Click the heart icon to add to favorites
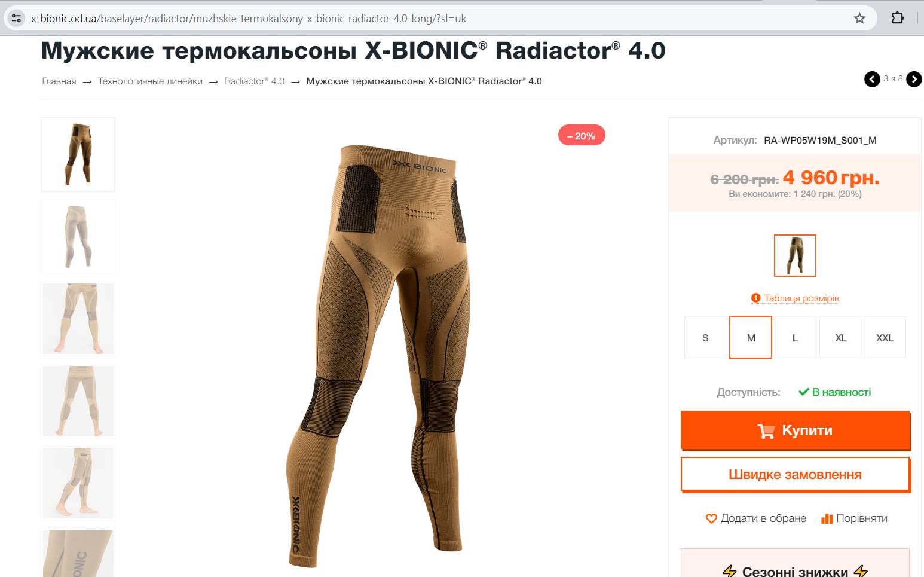The width and height of the screenshot is (924, 577). [711, 518]
